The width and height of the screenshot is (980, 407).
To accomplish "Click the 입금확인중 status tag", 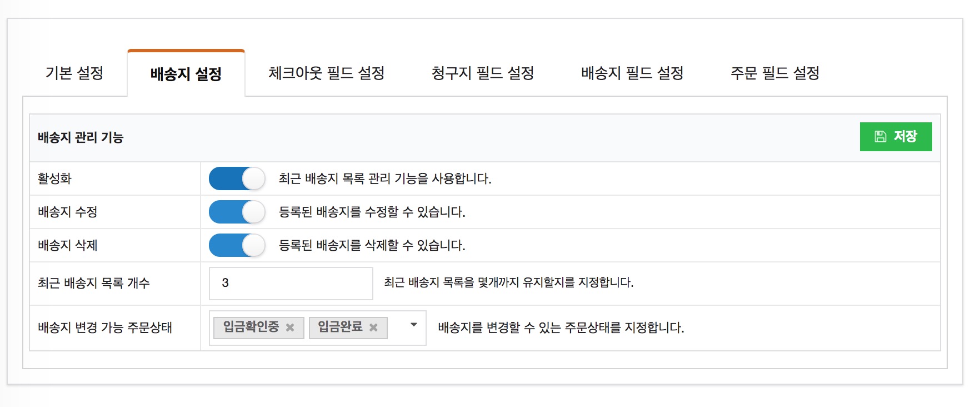I will click(x=251, y=327).
